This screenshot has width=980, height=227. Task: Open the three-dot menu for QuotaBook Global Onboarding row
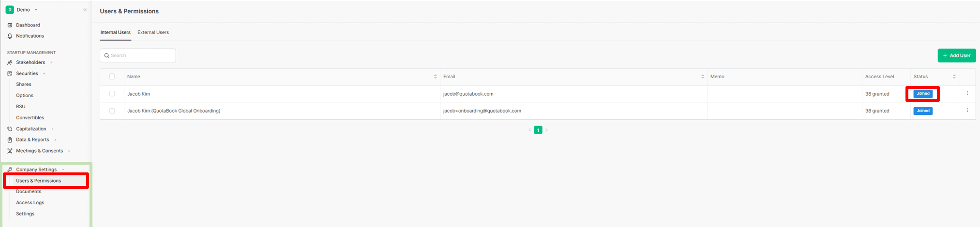tap(967, 110)
